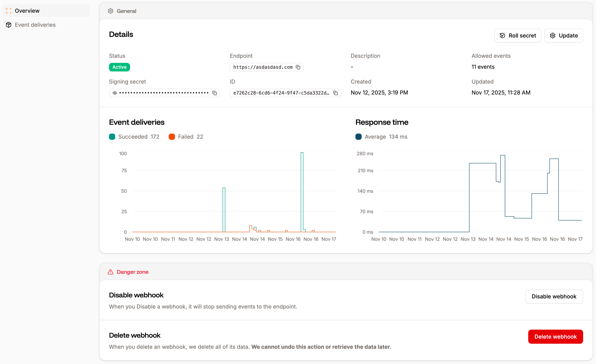Copy the webhook endpoint URL
This screenshot has height=364, width=596.
tap(298, 67)
